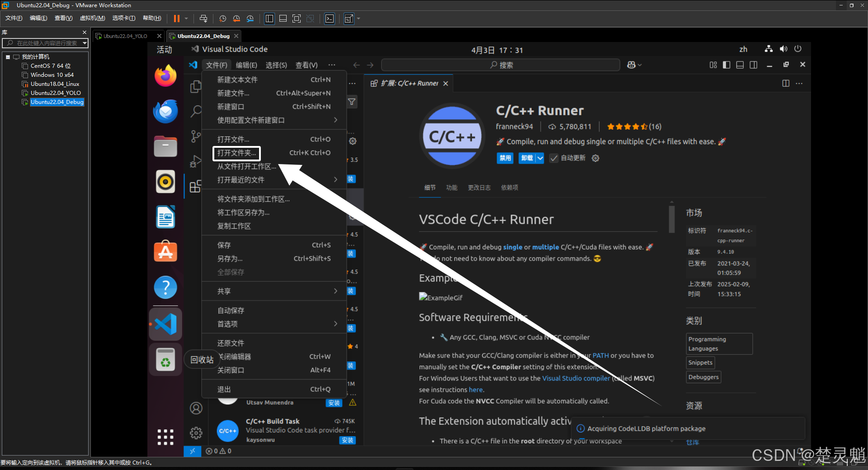Click the VS Code command center search box
This screenshot has width=868, height=470.
[500, 65]
